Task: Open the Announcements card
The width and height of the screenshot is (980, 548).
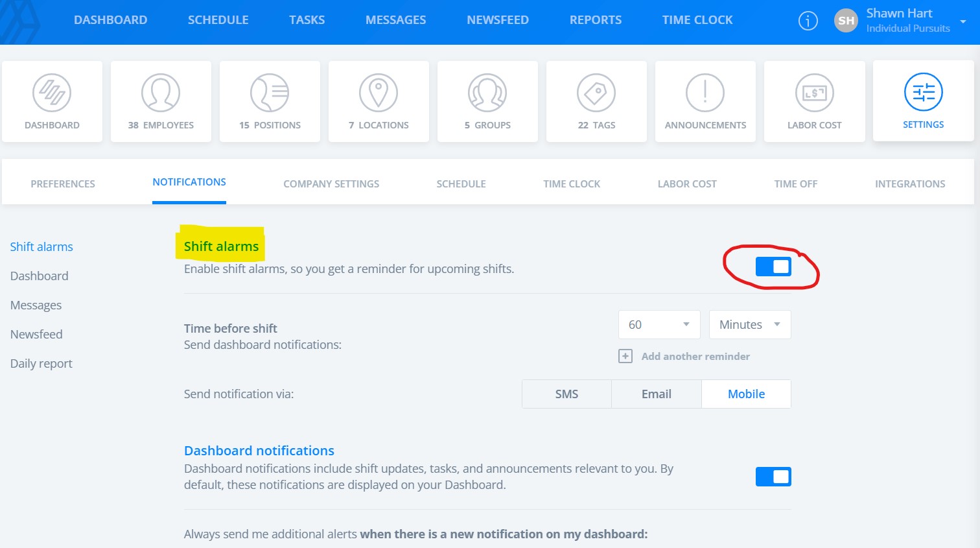Action: click(x=705, y=101)
